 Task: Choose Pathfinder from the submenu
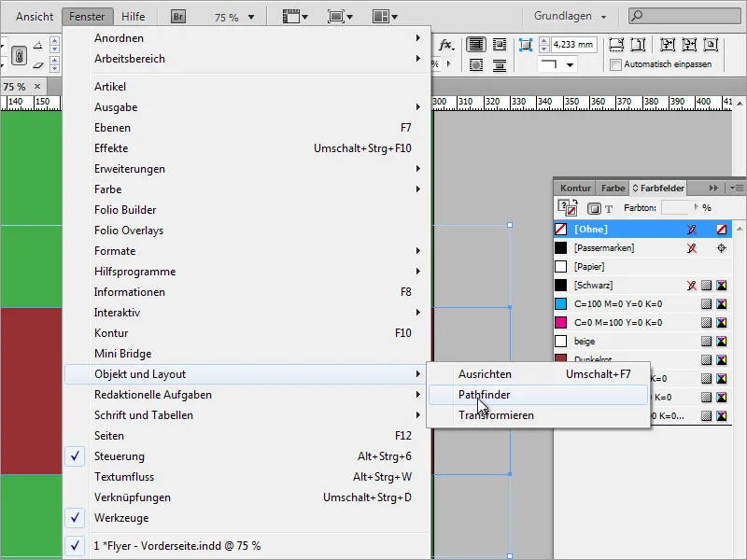pyautogui.click(x=539, y=395)
